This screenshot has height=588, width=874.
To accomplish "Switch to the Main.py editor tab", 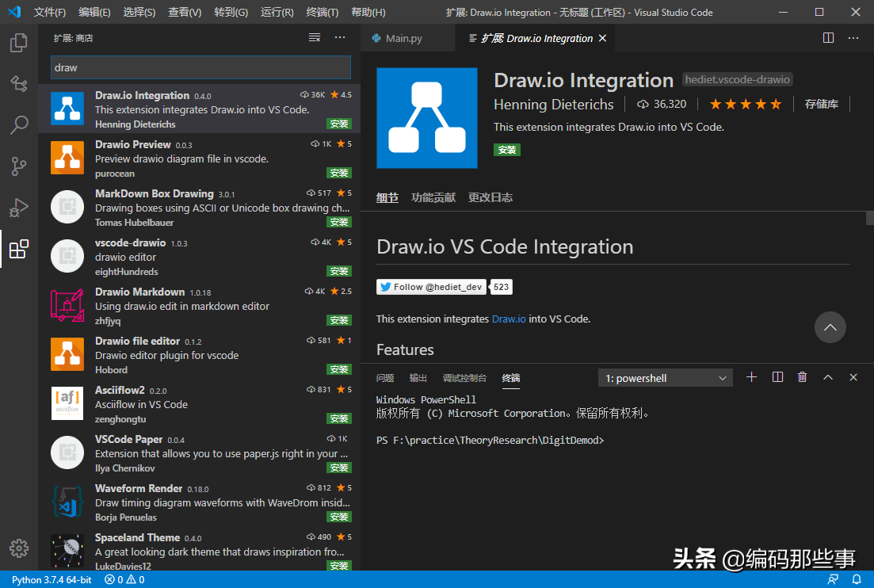I will point(408,38).
